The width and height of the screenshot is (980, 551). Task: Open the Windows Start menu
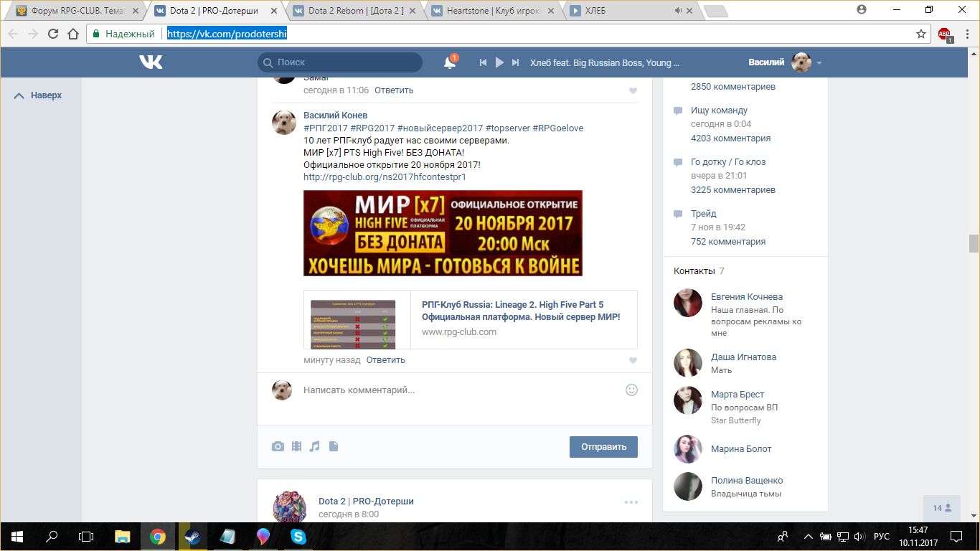pyautogui.click(x=17, y=536)
